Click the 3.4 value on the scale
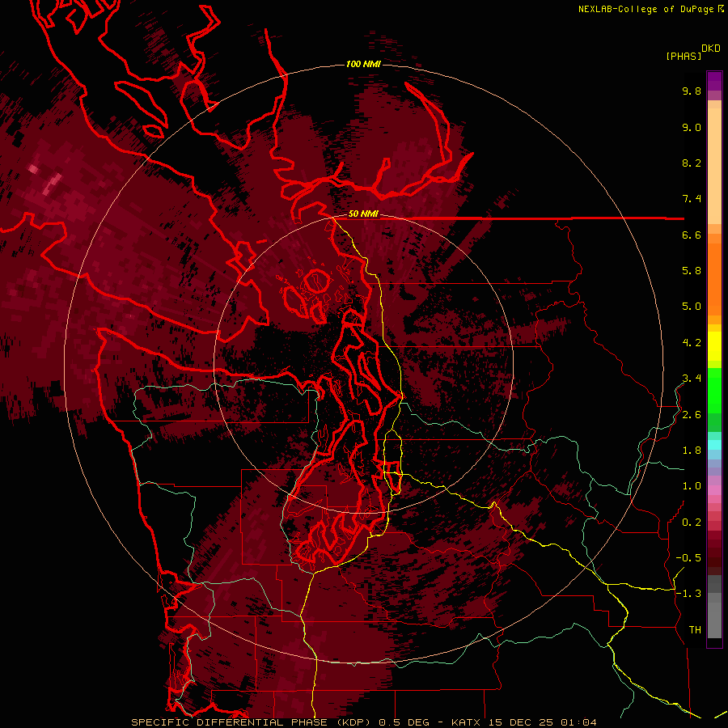The width and height of the screenshot is (728, 728). click(x=692, y=379)
